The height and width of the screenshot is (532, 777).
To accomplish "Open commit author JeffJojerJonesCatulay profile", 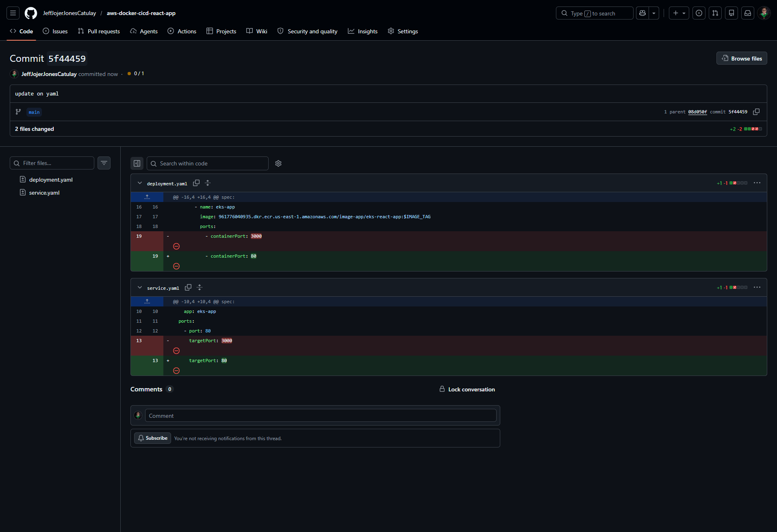I will pyautogui.click(x=49, y=74).
